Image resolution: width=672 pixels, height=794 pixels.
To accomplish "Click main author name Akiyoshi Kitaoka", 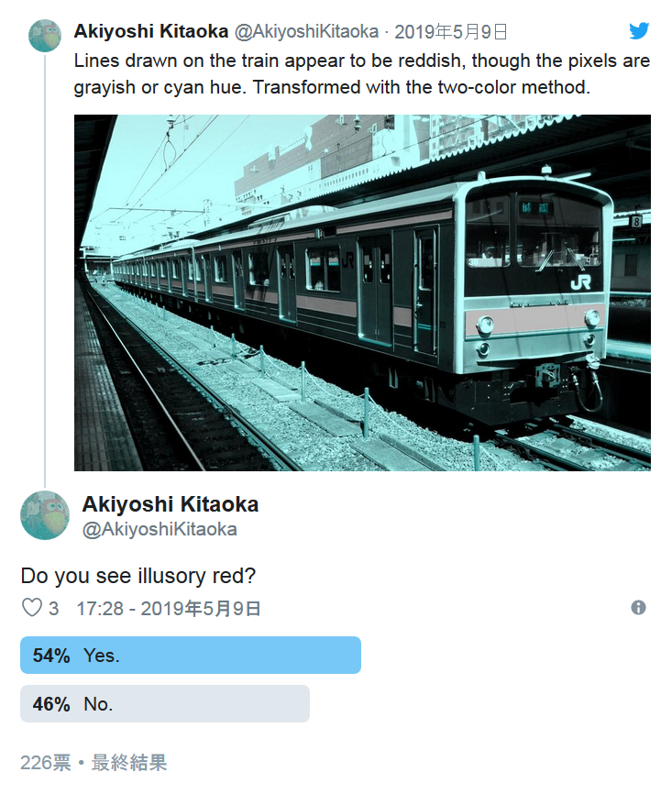I will (171, 504).
